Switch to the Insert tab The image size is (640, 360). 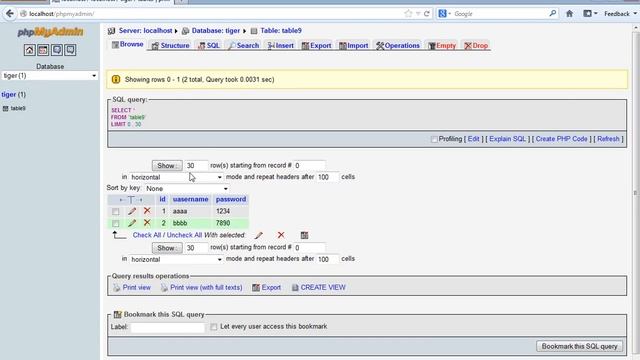click(x=281, y=45)
